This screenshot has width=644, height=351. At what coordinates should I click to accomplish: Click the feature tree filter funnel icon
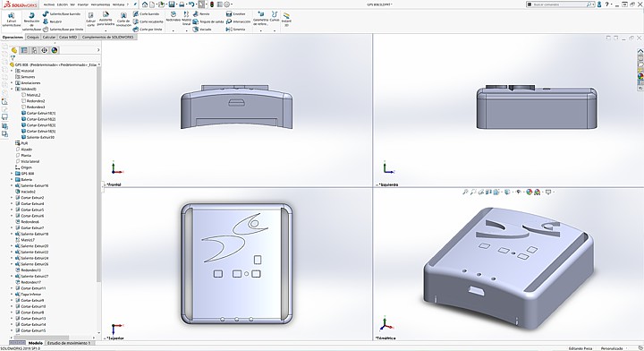tap(13, 58)
